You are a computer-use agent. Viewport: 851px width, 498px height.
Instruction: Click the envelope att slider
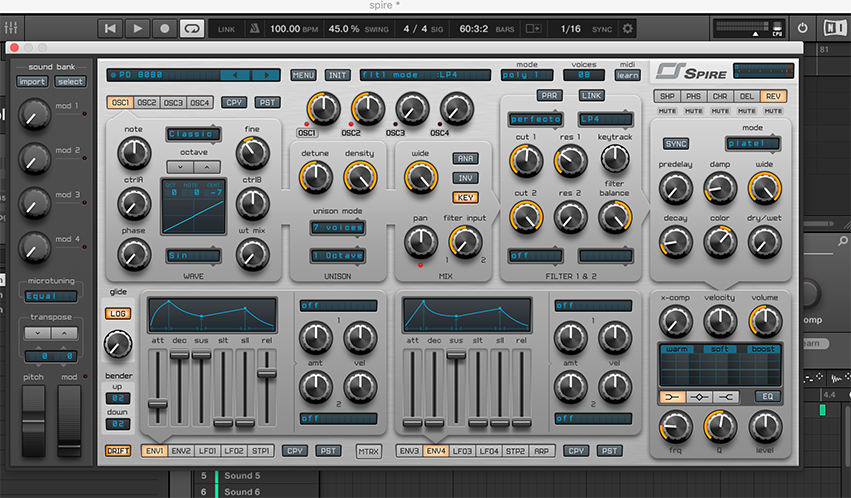pyautogui.click(x=157, y=406)
